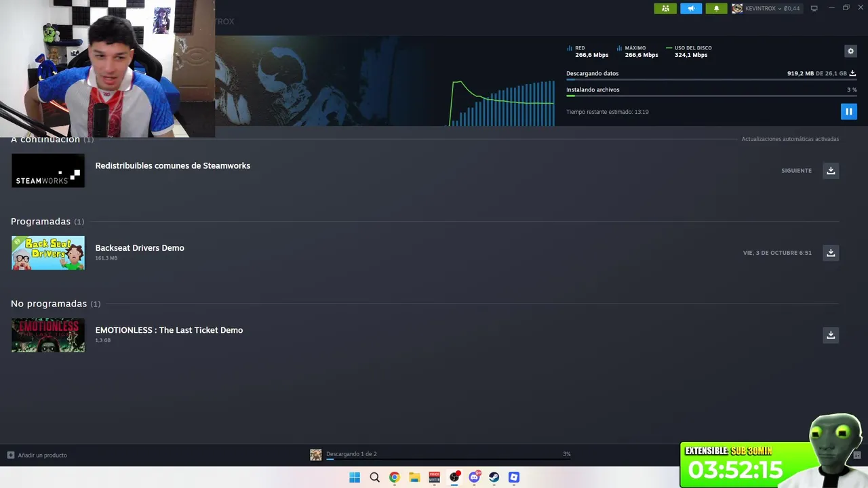Click the plus icon beside Añadir un producto

10,455
